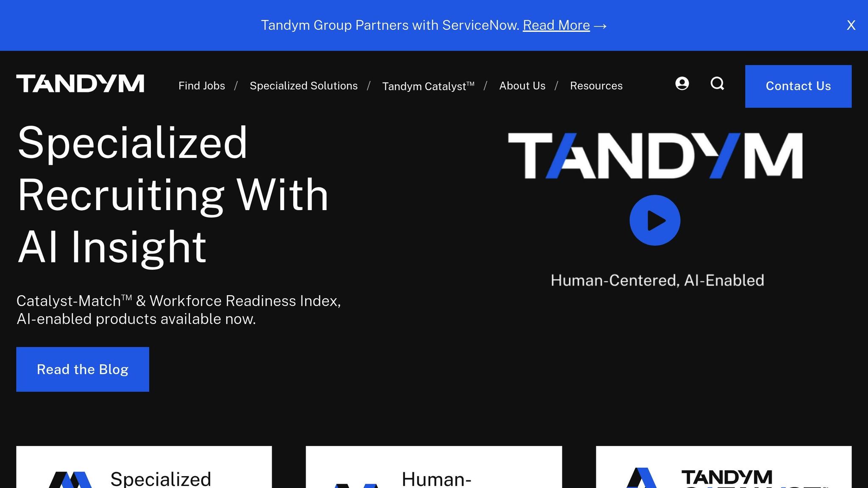Open the Find Jobs menu

pos(201,86)
